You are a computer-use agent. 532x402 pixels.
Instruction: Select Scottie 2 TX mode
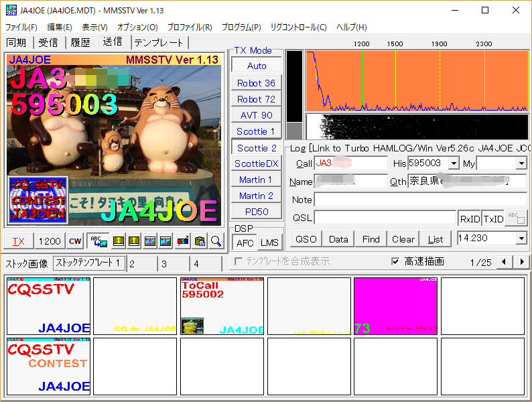point(257,148)
